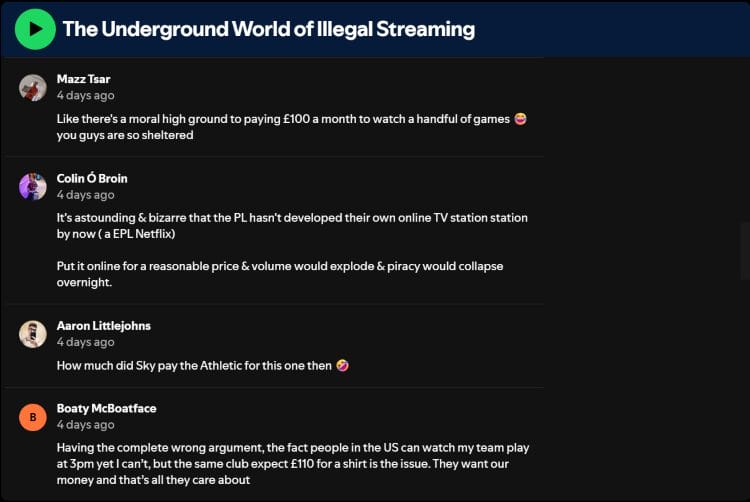Screen dimensions: 750x502
Task: Select the Aaron Littlejohns username
Action: [x=103, y=326]
